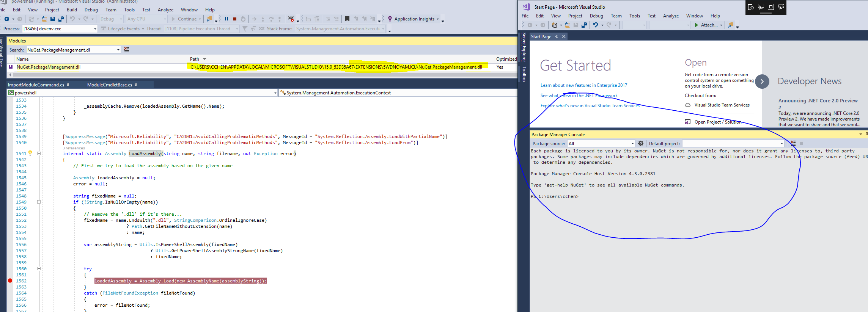Open 'Announcing .NET Core 2.0 Preview' news

818,103
